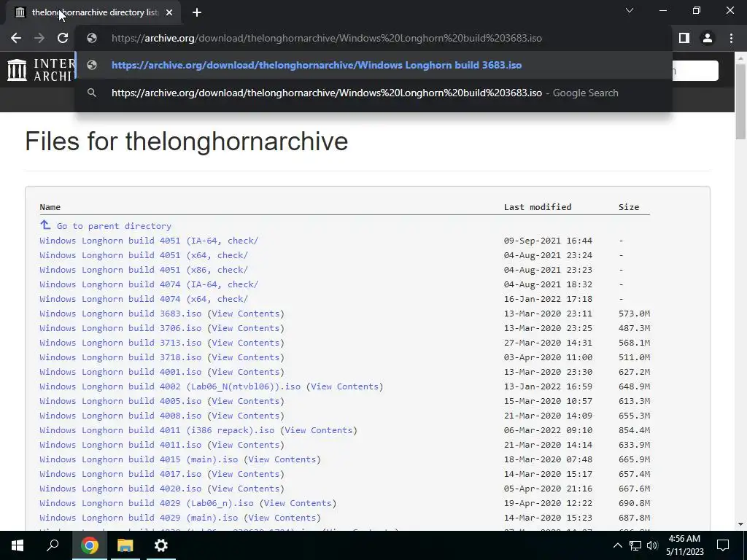The image size is (747, 560).
Task: Click the Last modified column header
Action: click(x=538, y=206)
